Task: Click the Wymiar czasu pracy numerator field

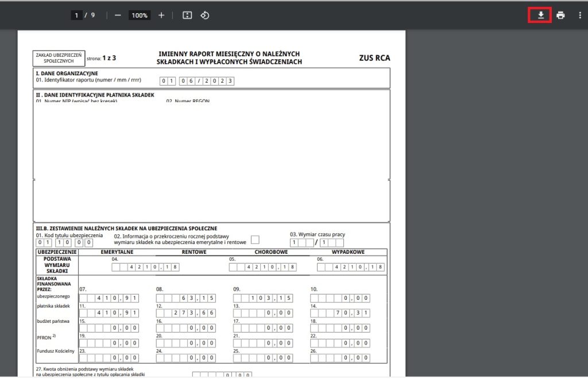Action: 301,243
